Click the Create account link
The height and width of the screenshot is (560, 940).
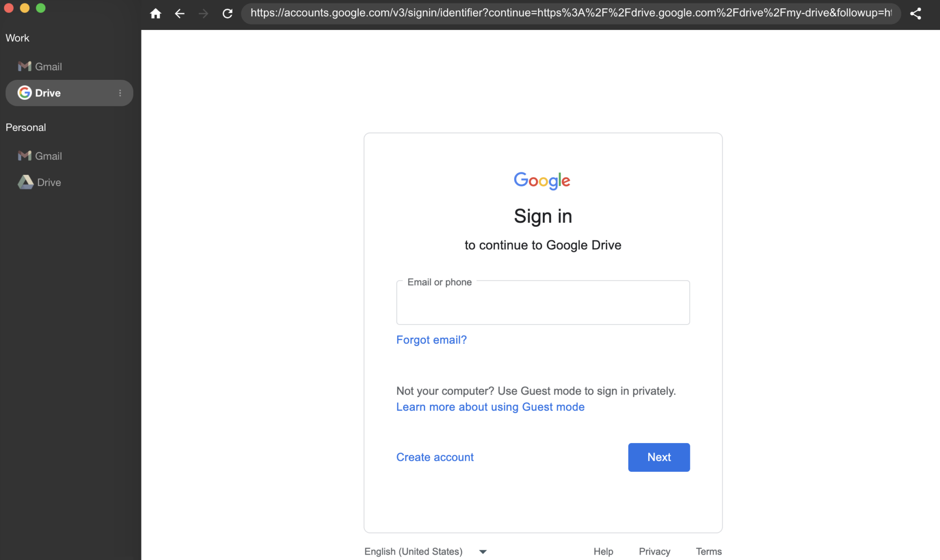pos(435,457)
